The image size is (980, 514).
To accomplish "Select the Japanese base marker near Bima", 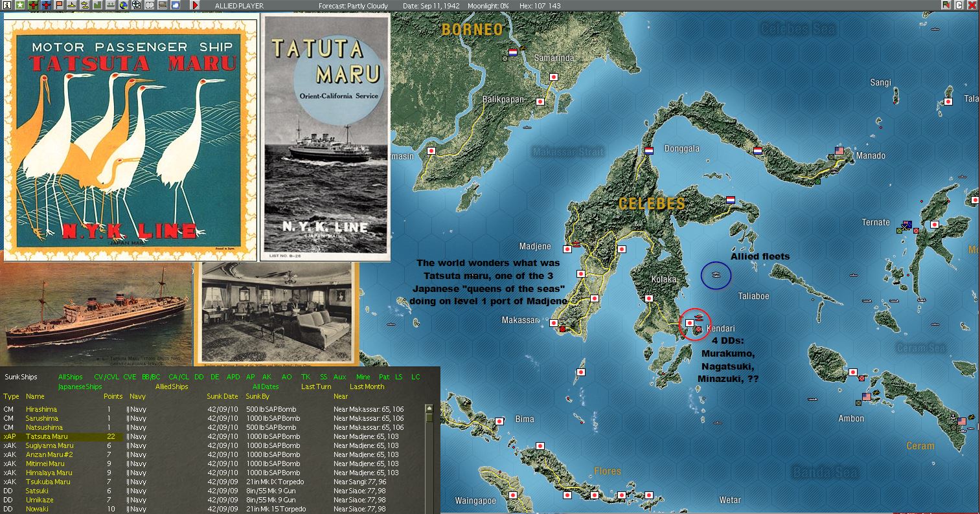I will click(x=499, y=421).
